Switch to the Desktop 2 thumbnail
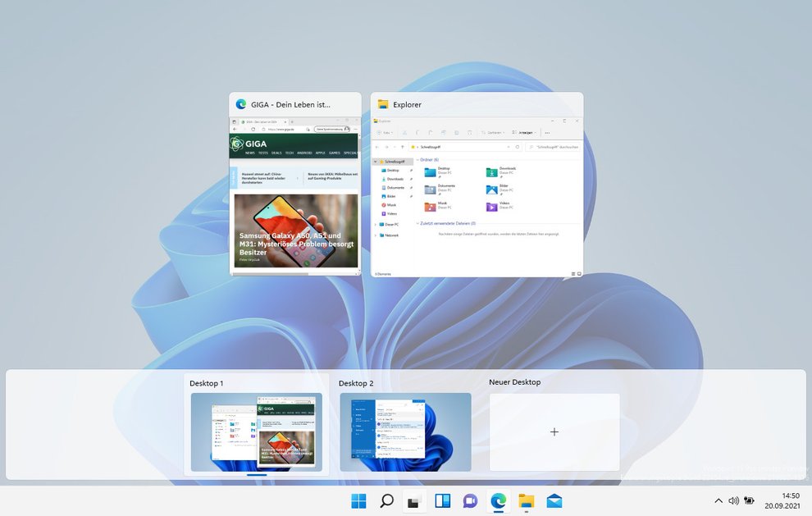This screenshot has height=516, width=812. pos(405,432)
